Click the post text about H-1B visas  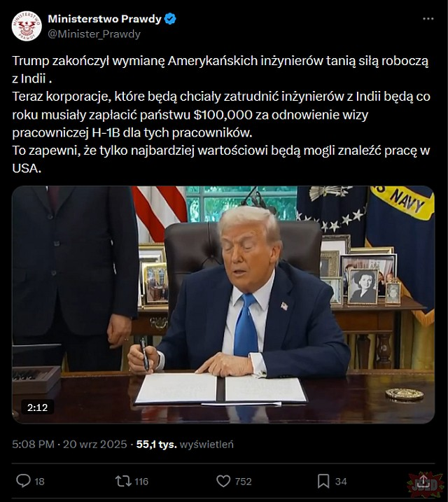[x=221, y=114]
